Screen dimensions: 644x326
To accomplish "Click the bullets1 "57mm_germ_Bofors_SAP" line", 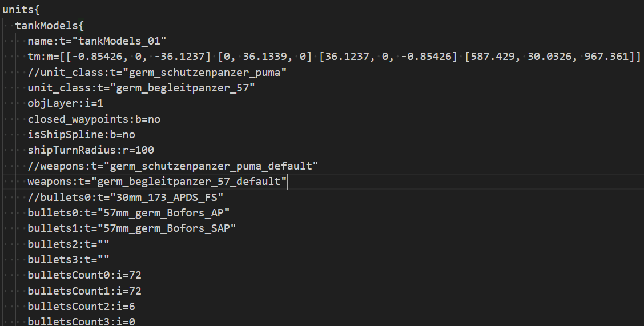I will click(x=132, y=228).
